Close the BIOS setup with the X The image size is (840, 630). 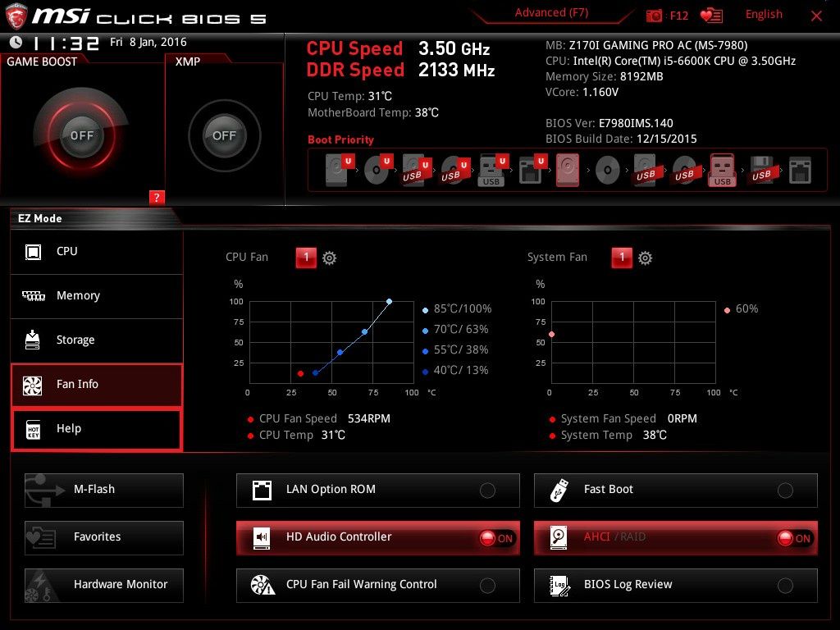(816, 16)
